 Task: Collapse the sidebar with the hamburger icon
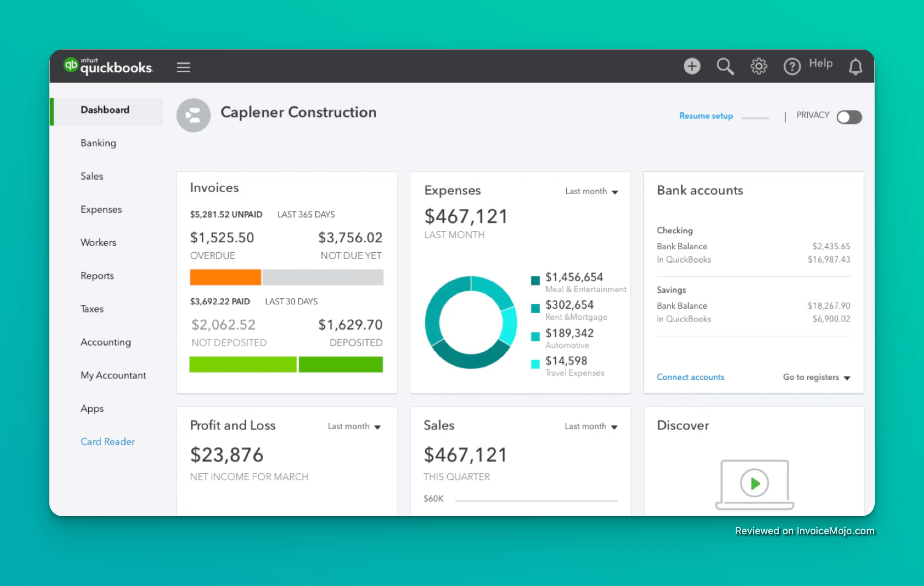click(184, 67)
